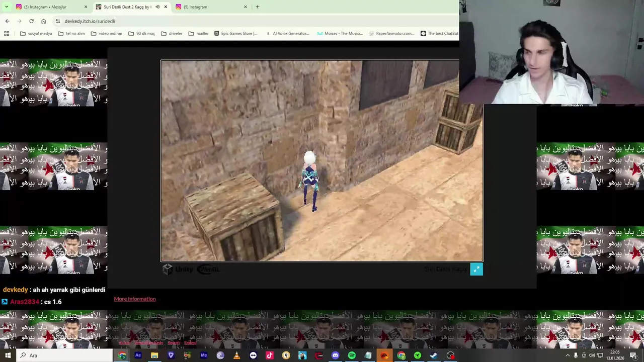Viewport: 644px width, 362px height.
Task: Open Steam from taskbar
Action: 434,355
